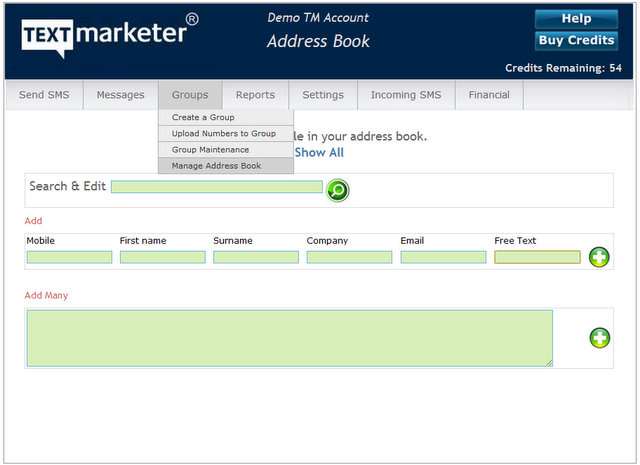Select Create a Group from dropdown
Viewport: 640px width, 465px height.
(x=203, y=118)
